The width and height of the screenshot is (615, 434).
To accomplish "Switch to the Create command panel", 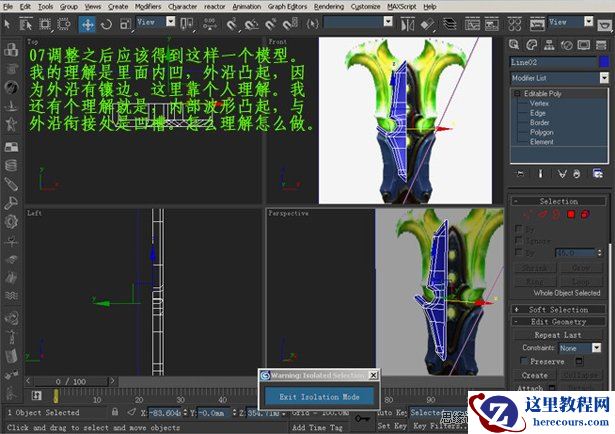I will point(514,45).
